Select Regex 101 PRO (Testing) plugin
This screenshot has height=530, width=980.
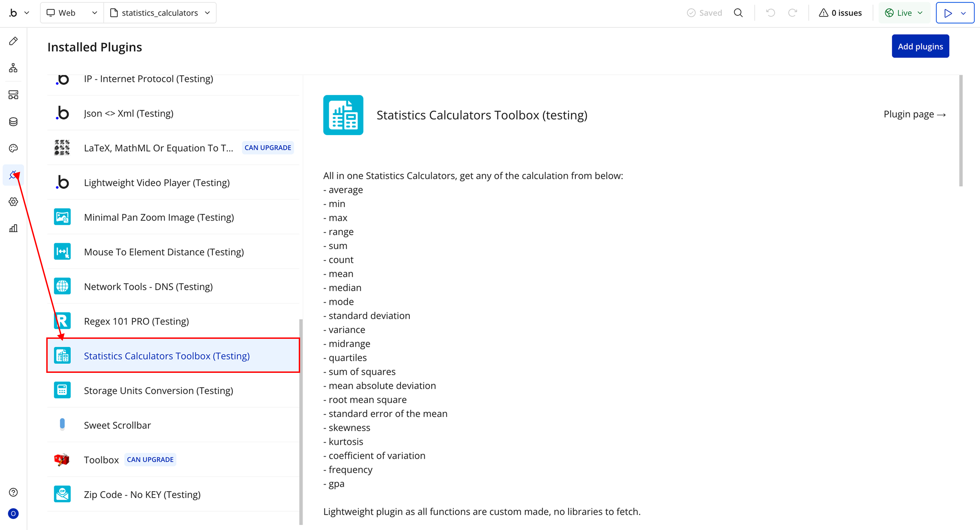(136, 321)
